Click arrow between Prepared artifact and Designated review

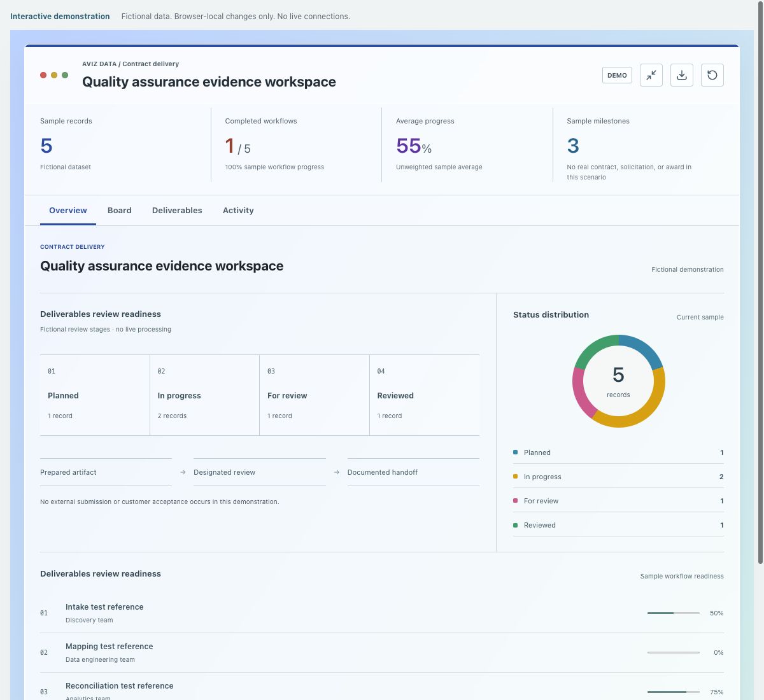(x=183, y=472)
